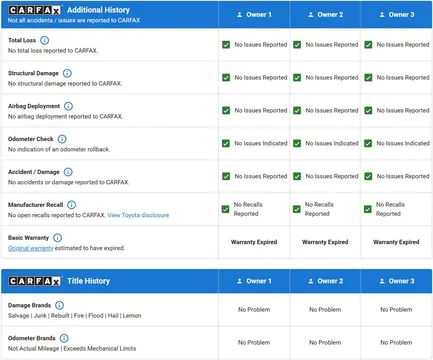Click Owner 3 Manufacturer Recall green checkbox
The width and height of the screenshot is (433, 360).
(368, 209)
